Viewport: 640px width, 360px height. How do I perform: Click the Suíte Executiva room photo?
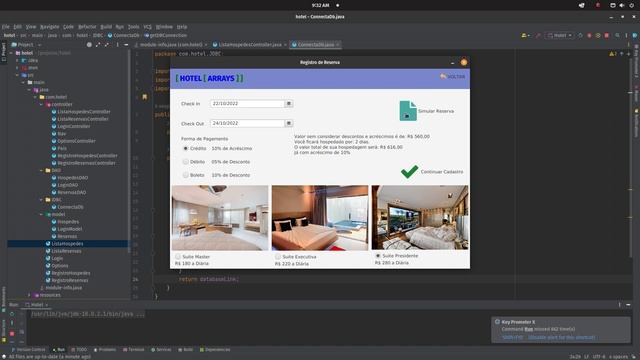click(320, 218)
